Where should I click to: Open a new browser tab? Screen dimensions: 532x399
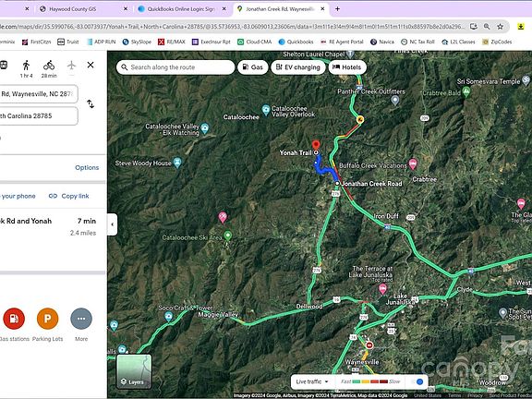pyautogui.click(x=337, y=9)
